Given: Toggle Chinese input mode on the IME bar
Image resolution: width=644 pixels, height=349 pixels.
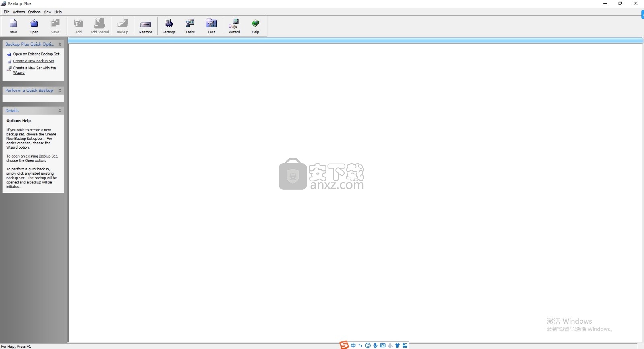Looking at the screenshot, I should click(x=353, y=345).
